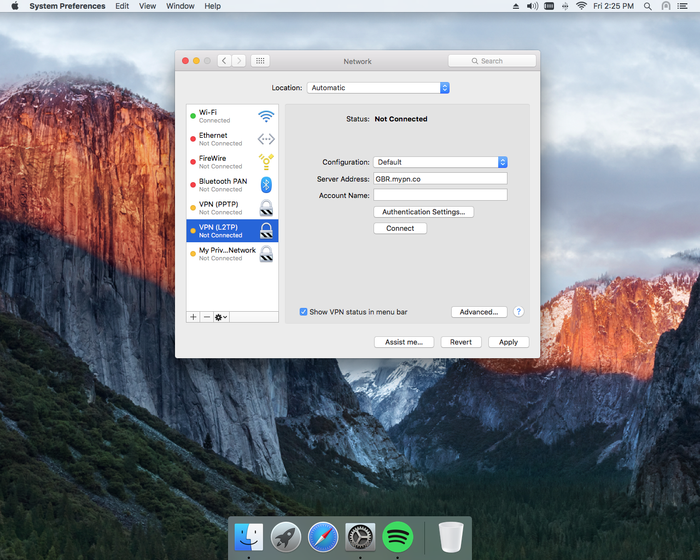This screenshot has height=560, width=700.
Task: Click the Ethernet arrows icon in service list
Action: (266, 139)
